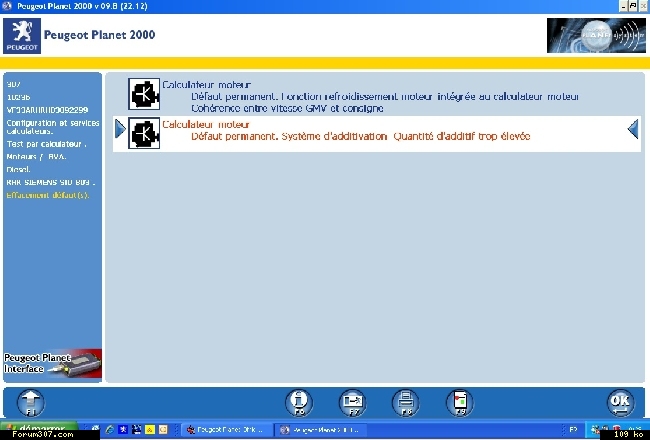650x440 pixels.
Task: Click engine icon of GMV cooling fault
Action: pos(144,94)
